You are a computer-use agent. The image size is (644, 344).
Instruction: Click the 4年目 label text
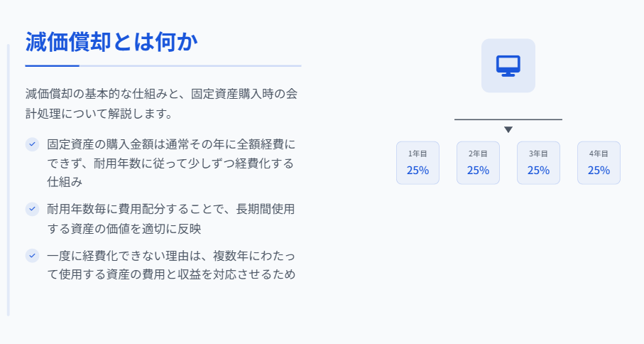599,154
